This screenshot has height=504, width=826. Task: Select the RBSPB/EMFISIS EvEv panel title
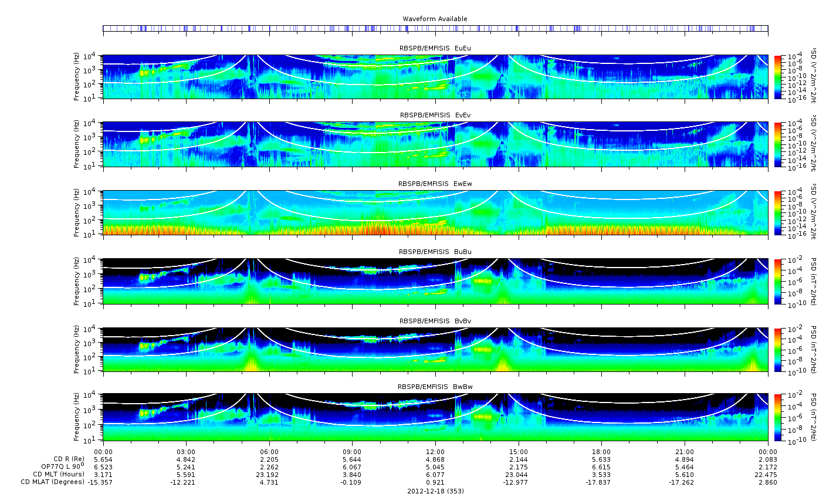(435, 115)
